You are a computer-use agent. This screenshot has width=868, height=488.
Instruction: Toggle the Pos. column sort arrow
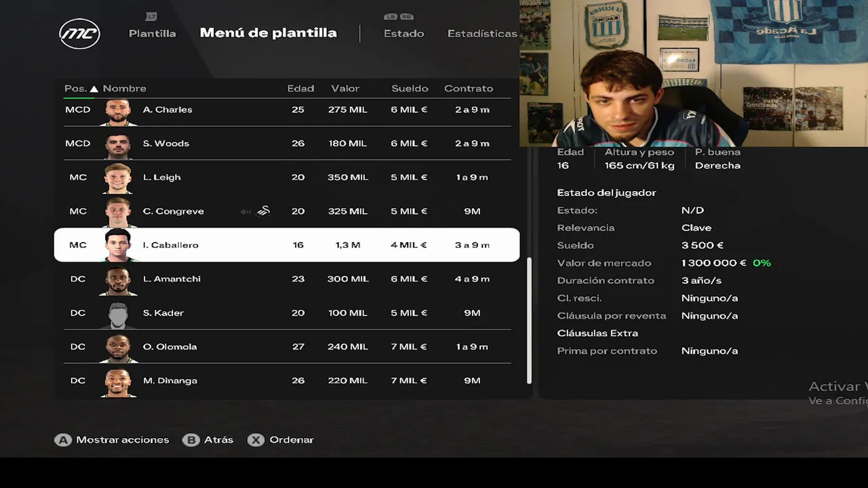pos(94,89)
